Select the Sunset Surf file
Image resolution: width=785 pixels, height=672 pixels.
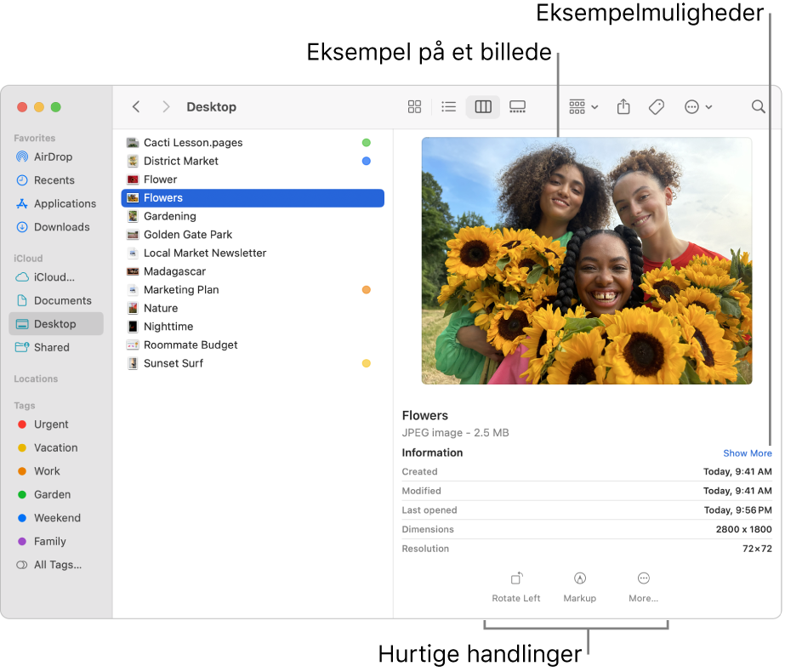253,363
